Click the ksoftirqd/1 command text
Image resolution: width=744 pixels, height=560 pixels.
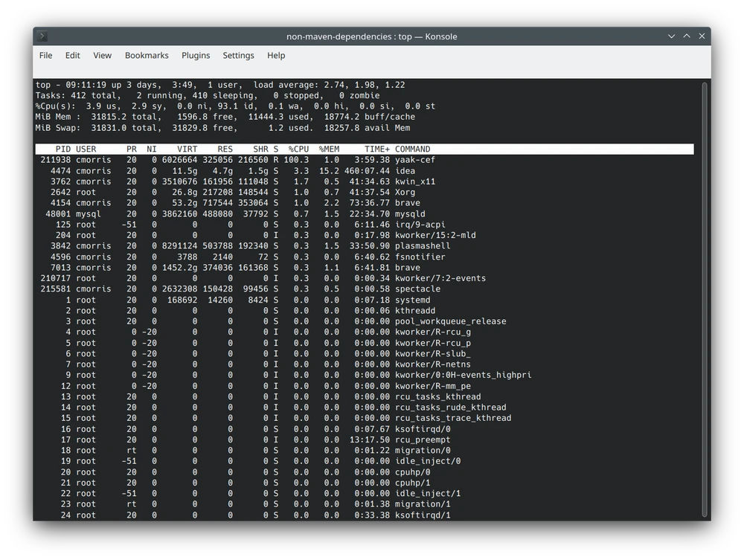coord(423,515)
